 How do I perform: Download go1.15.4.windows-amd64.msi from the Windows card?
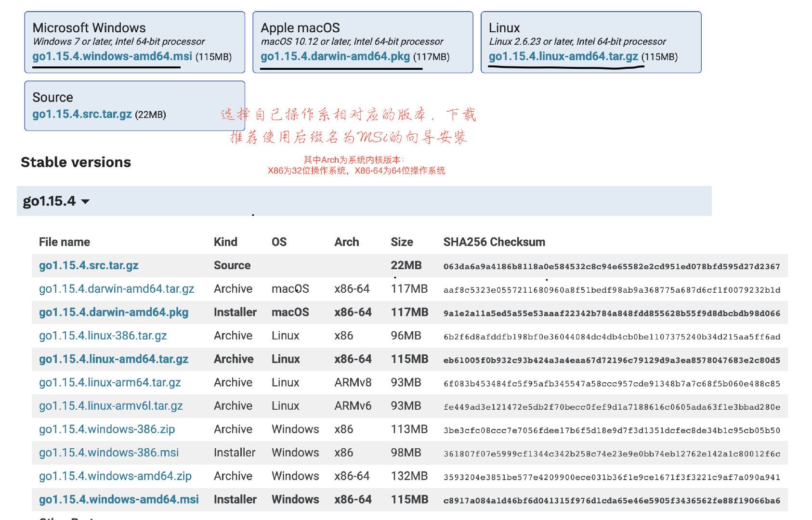[x=111, y=57]
